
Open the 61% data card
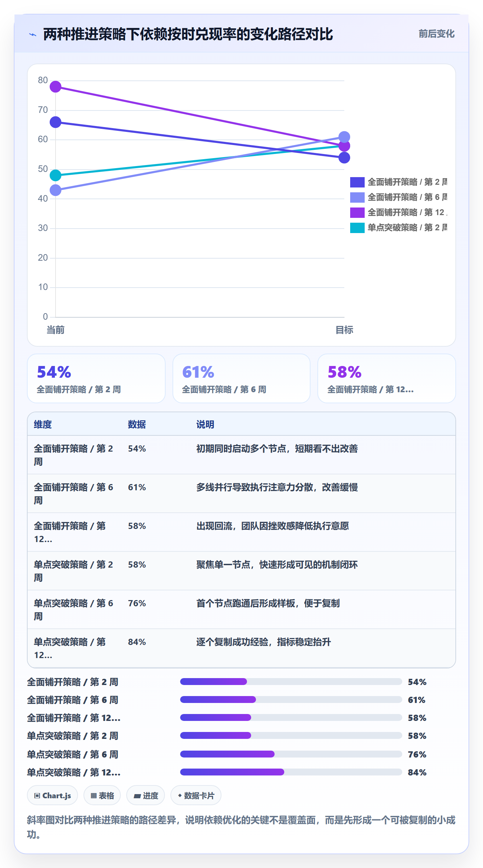241,378
